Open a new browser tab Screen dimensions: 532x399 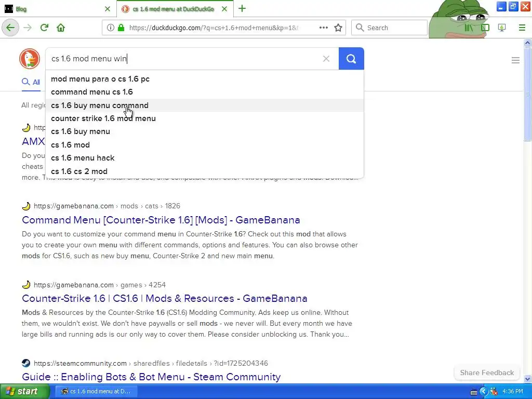(x=242, y=8)
